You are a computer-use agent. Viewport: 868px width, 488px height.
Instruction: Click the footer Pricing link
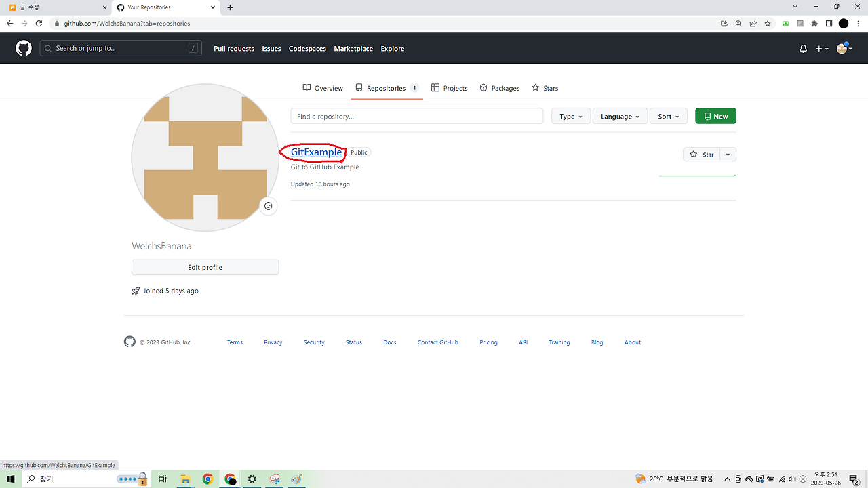(x=488, y=342)
